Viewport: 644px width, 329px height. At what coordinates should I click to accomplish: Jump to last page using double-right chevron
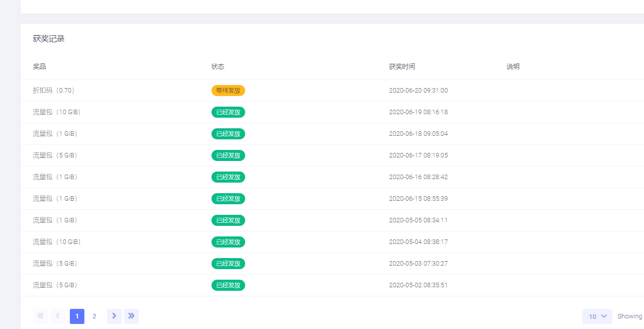click(131, 316)
